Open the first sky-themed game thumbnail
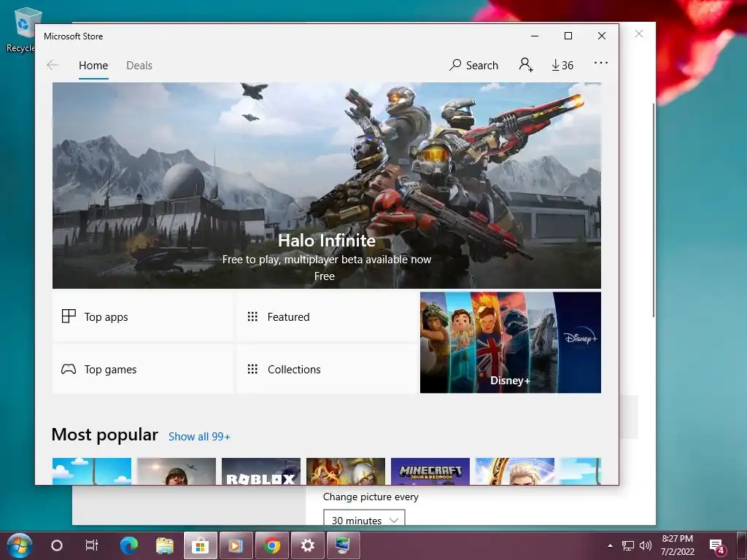This screenshot has width=747, height=560. [x=91, y=472]
